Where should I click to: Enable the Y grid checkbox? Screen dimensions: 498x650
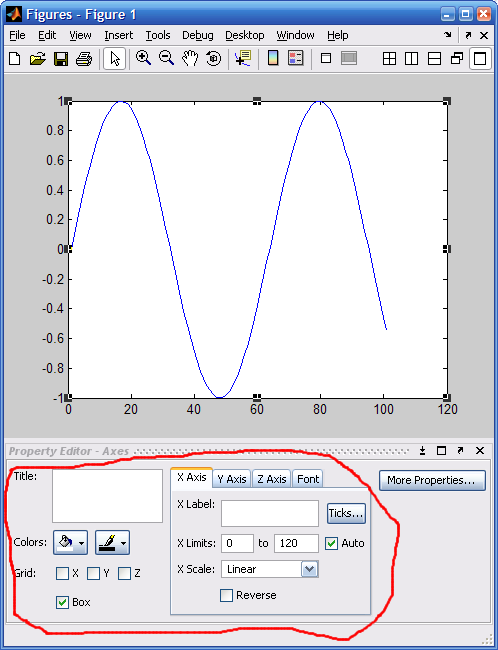pyautogui.click(x=94, y=573)
